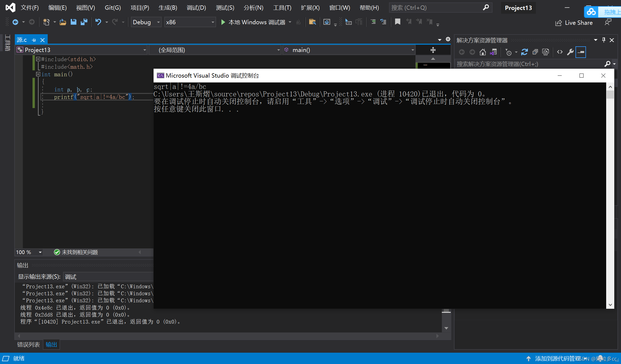
Task: Toggle pin on the 源.c tab
Action: tap(34, 40)
